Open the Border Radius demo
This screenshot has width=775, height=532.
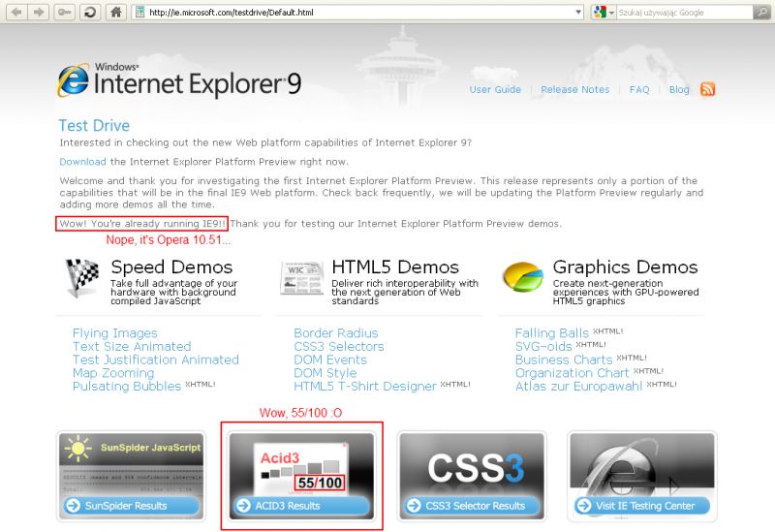click(335, 333)
